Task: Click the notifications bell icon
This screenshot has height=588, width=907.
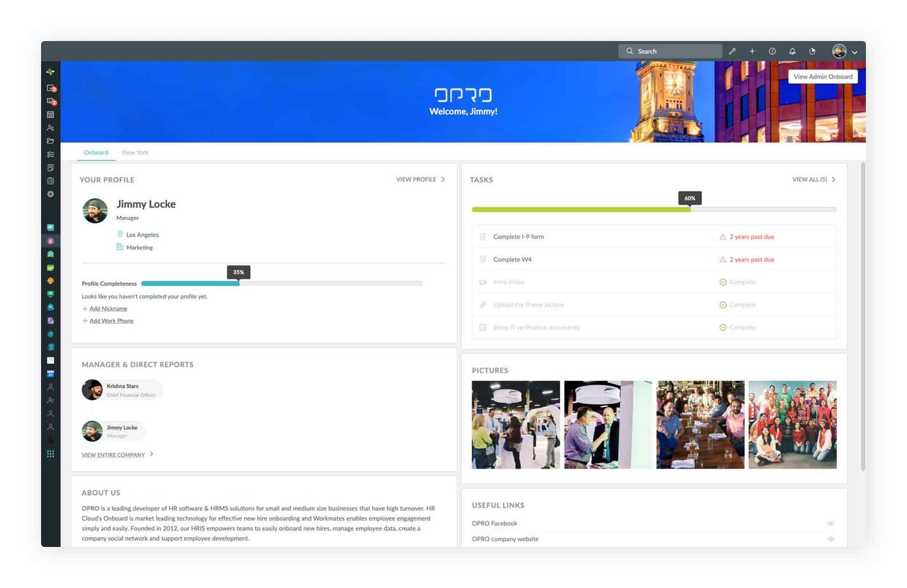Action: [x=792, y=51]
